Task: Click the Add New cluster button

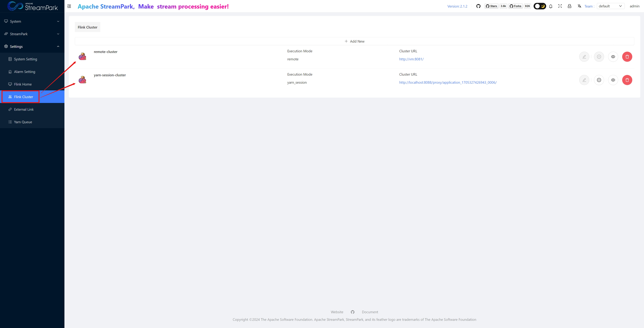Action: (x=354, y=41)
